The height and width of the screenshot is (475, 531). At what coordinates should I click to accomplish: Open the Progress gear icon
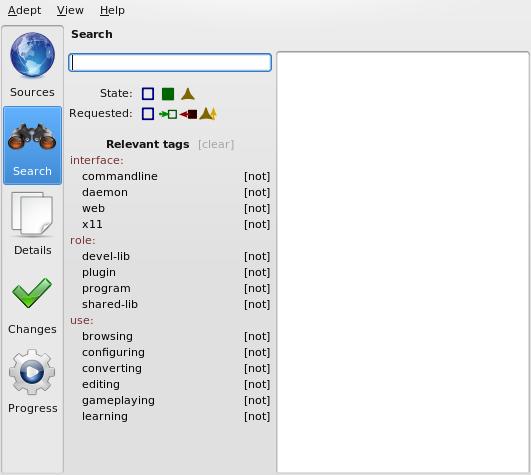(x=32, y=372)
